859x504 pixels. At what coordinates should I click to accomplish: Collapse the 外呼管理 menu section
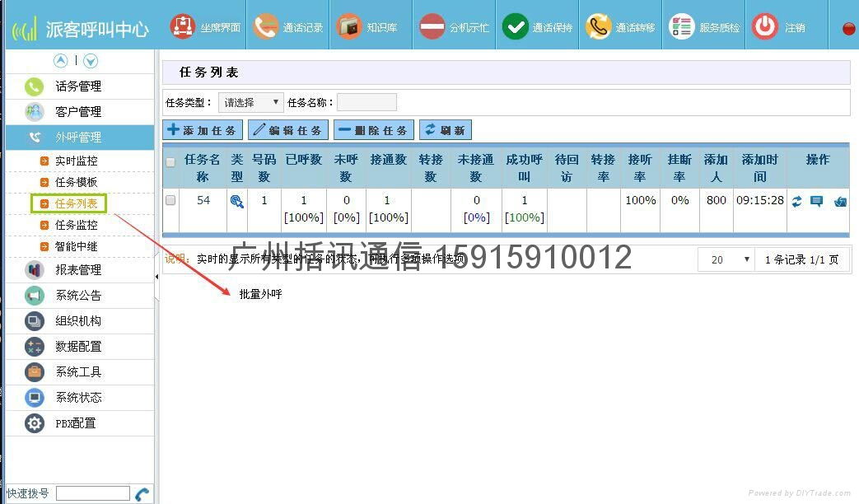[x=80, y=138]
